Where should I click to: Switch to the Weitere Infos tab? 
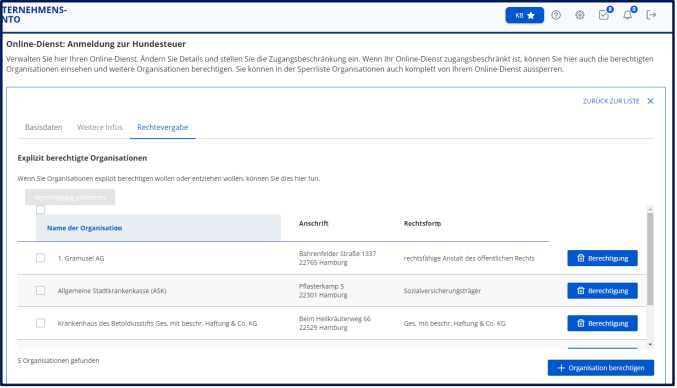pos(100,128)
